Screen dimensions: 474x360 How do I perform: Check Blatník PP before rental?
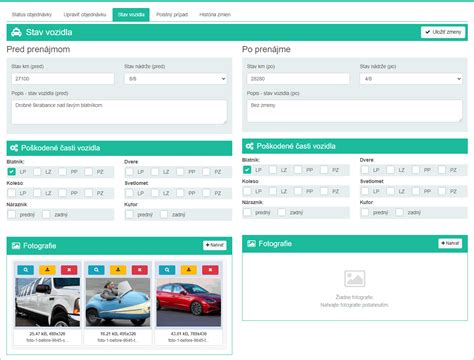pos(63,172)
